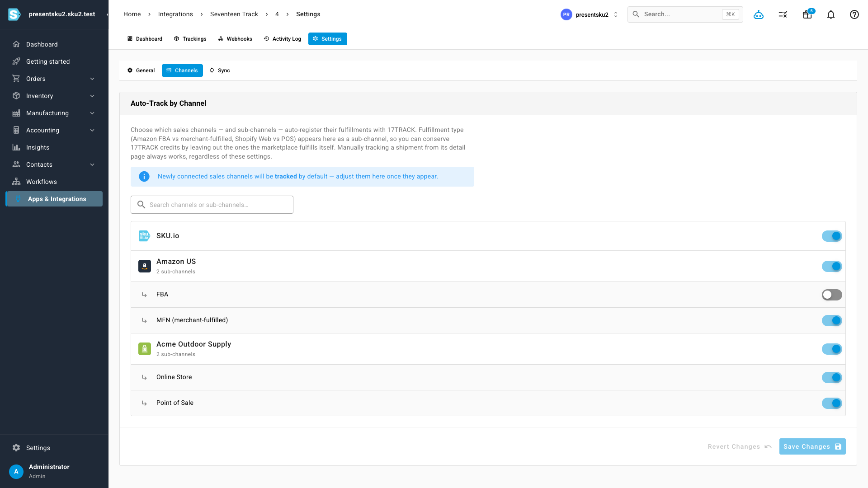
Task: Click the "2 sub-channels" text under Amazon US
Action: tap(176, 272)
